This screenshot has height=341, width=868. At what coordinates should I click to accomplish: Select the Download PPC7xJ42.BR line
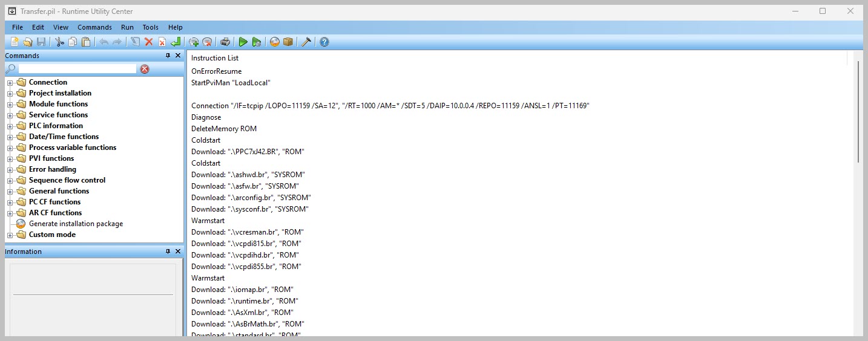click(x=248, y=152)
